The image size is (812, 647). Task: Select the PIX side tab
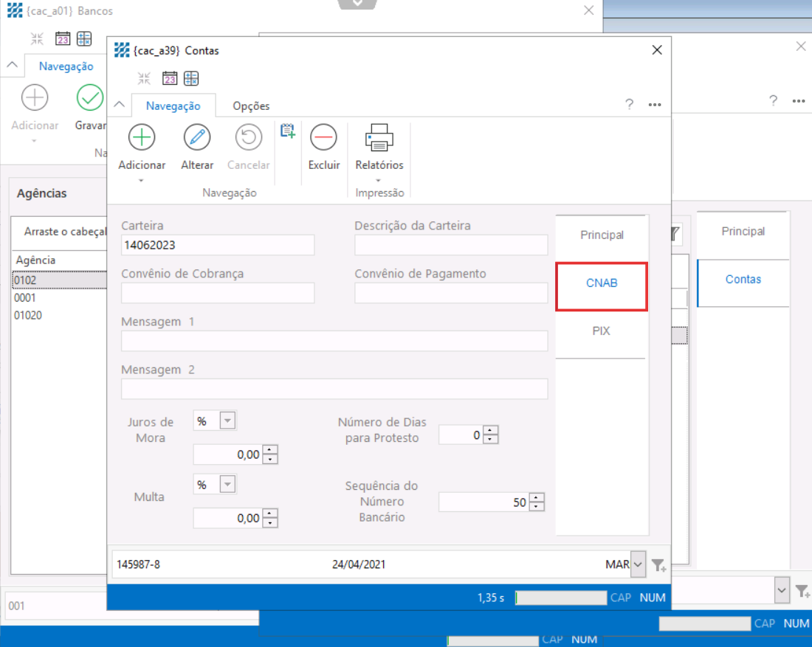click(x=601, y=331)
